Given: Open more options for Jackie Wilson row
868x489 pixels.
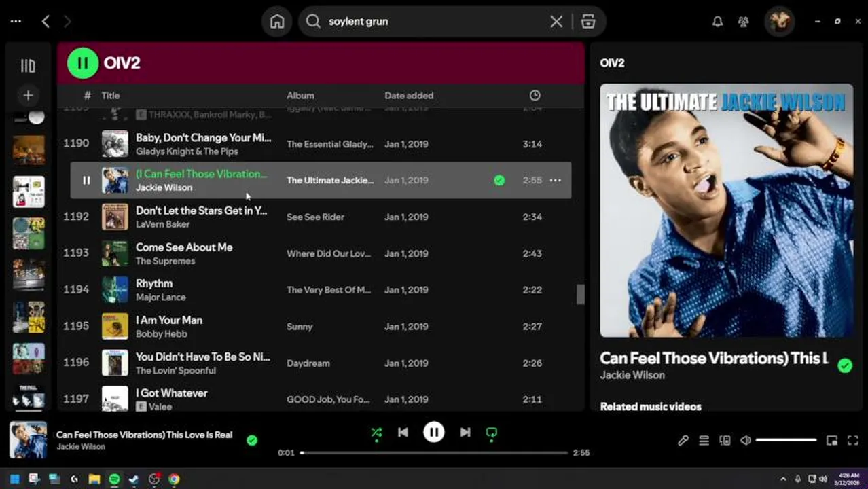Looking at the screenshot, I should [x=556, y=180].
